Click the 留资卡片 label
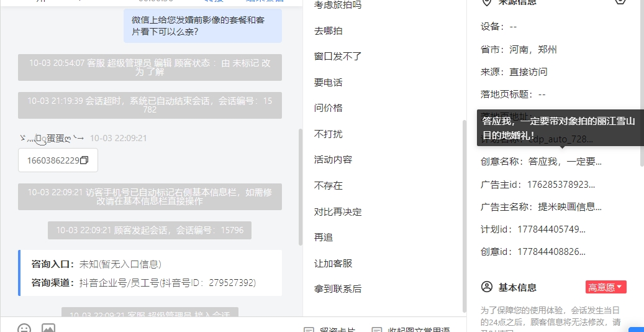The image size is (644, 332). point(338,330)
